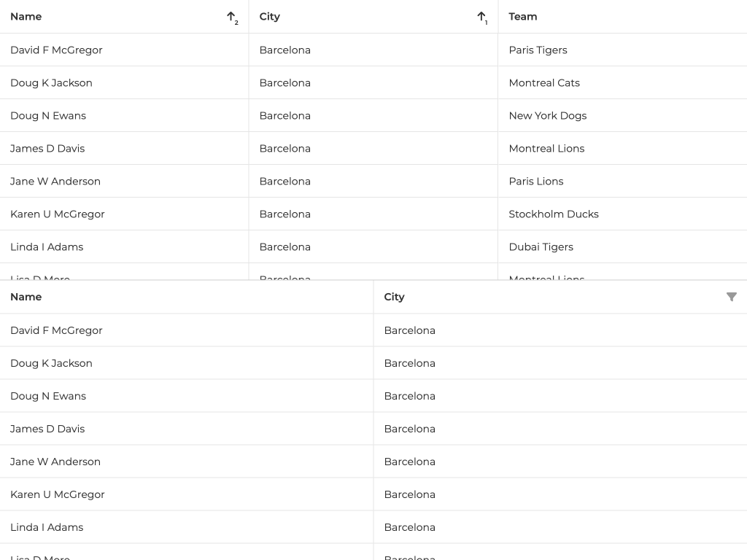Click David F McGregor in the upper grid

coord(56,50)
